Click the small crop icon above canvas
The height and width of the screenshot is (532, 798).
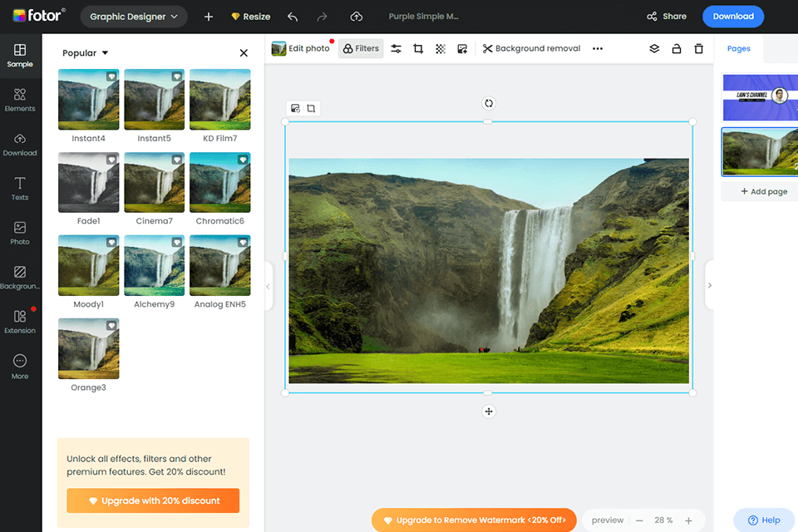point(311,108)
